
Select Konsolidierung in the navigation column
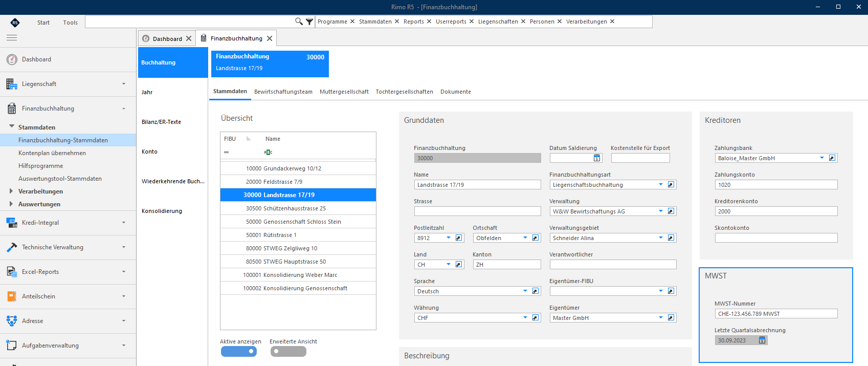[x=173, y=211]
